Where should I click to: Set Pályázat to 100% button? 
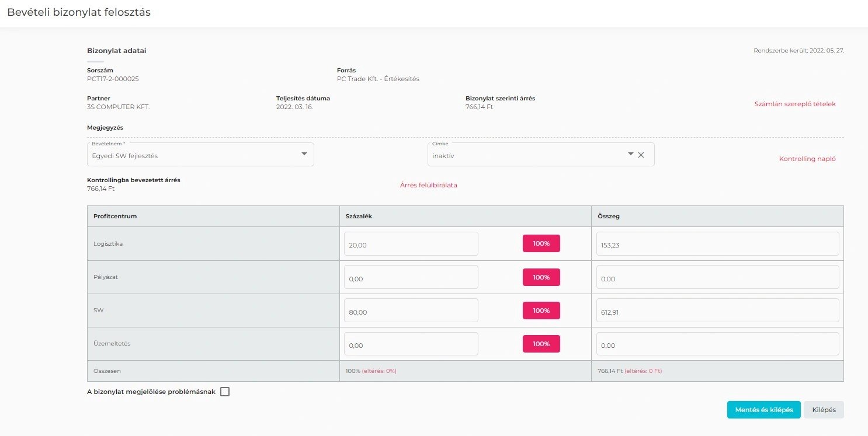pos(541,277)
